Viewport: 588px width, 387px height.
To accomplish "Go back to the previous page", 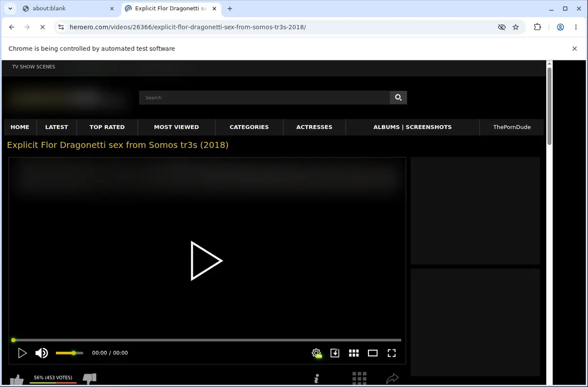I will pyautogui.click(x=12, y=27).
